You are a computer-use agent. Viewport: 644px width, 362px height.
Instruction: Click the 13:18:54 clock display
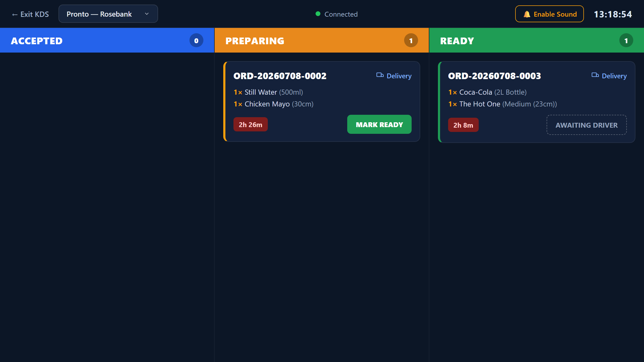tap(613, 14)
